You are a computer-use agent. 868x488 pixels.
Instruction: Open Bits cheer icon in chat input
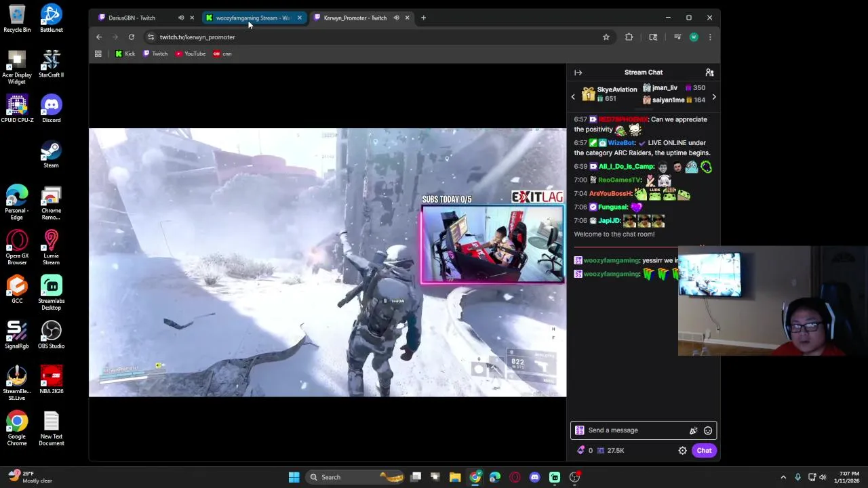pos(693,430)
